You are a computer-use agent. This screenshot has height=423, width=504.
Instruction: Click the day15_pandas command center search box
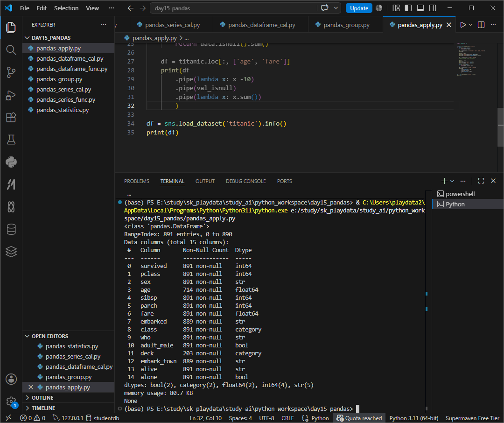(233, 8)
